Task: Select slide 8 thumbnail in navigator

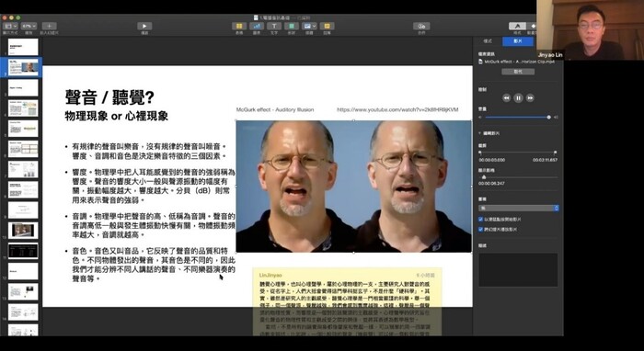Action: tap(23, 190)
